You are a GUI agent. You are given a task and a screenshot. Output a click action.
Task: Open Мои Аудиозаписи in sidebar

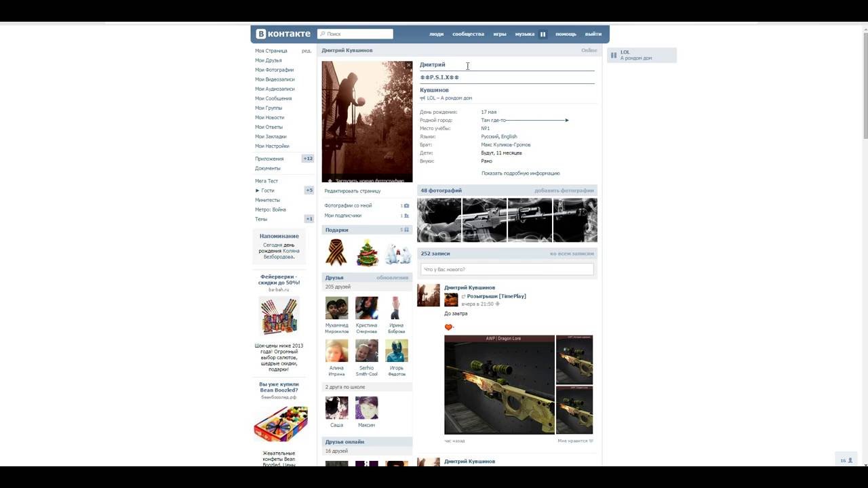point(275,89)
